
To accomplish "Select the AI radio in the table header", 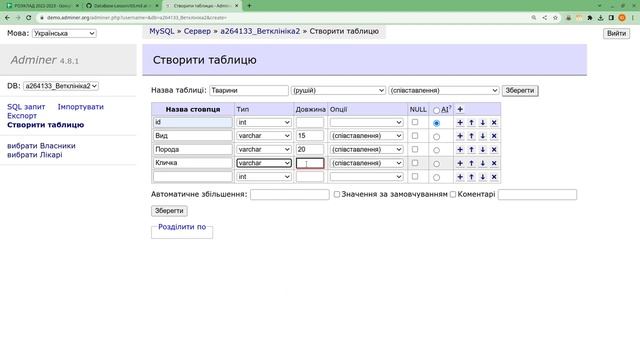I will pos(436,110).
